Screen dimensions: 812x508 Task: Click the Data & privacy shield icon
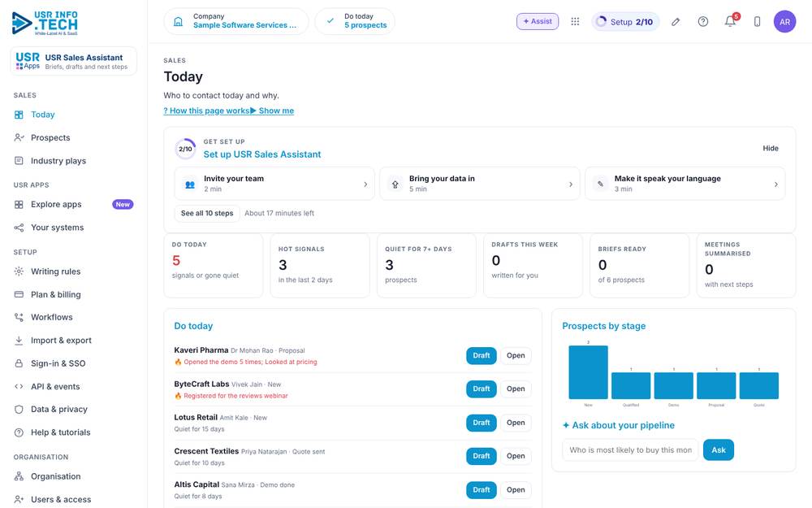pyautogui.click(x=19, y=409)
